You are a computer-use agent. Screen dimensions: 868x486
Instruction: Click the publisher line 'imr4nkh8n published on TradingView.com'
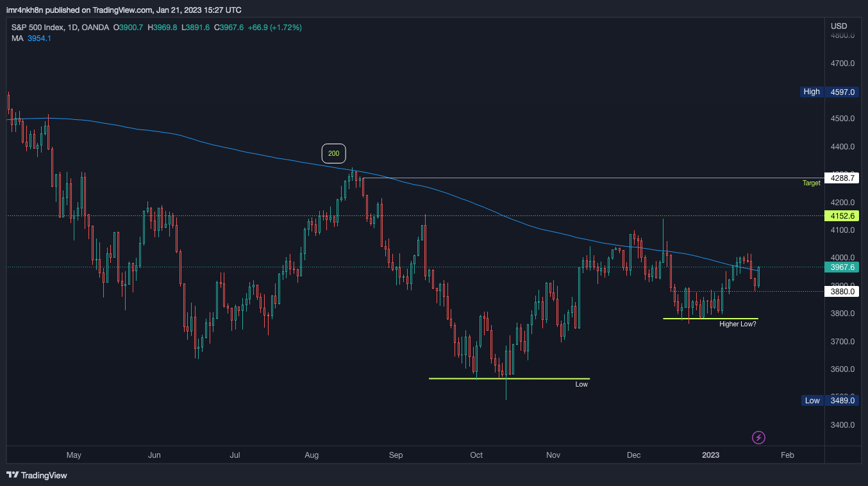tap(79, 10)
